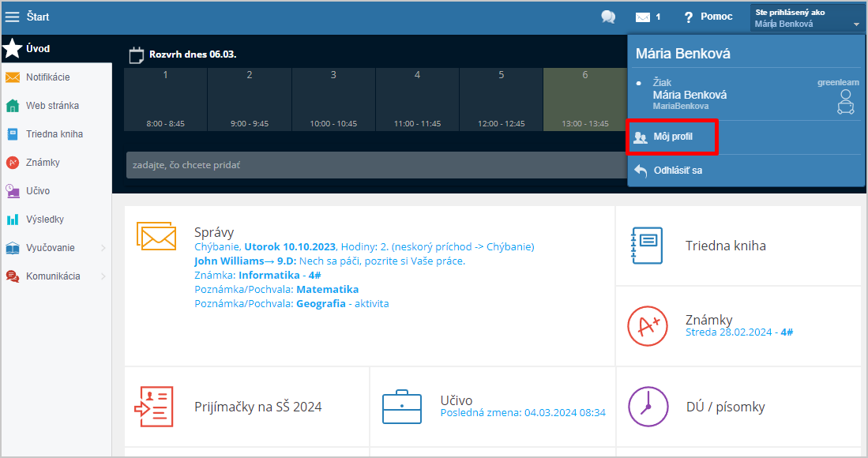Click the Učivo briefcase tile icon
This screenshot has height=458, width=868.
[x=401, y=407]
